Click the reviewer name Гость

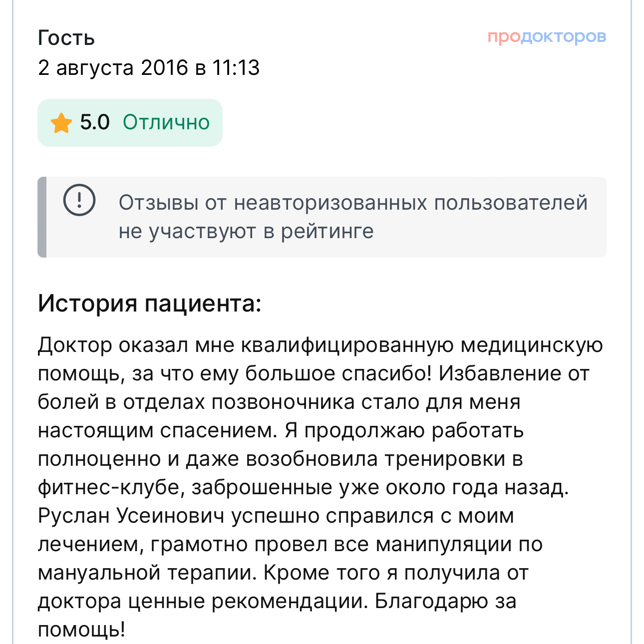click(x=66, y=38)
